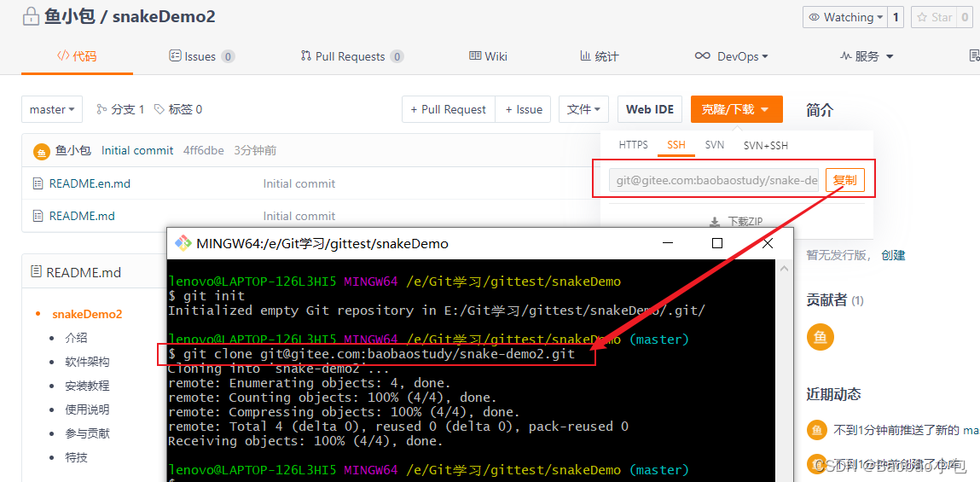Click the 鱼小包 owner name in title
This screenshot has width=980, height=482.
tap(69, 17)
